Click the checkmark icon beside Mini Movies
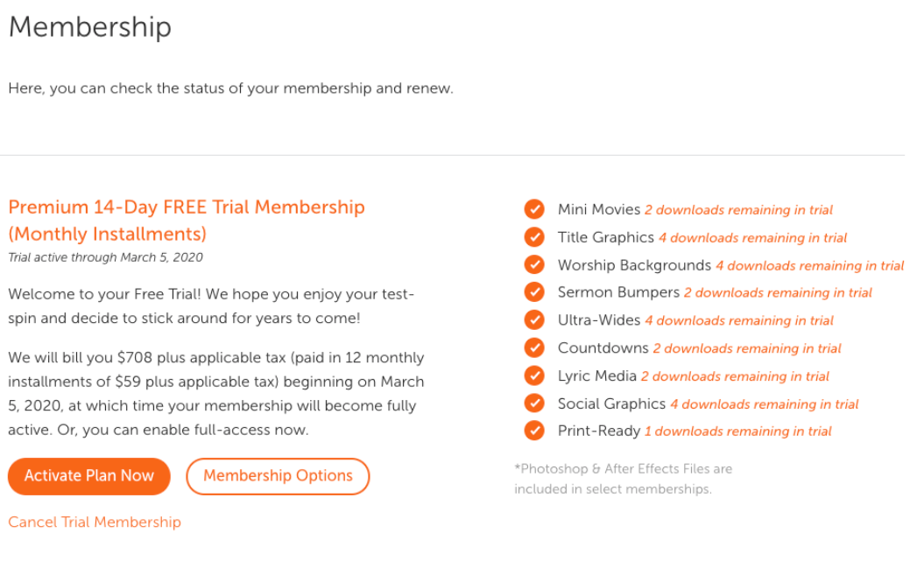 click(534, 209)
